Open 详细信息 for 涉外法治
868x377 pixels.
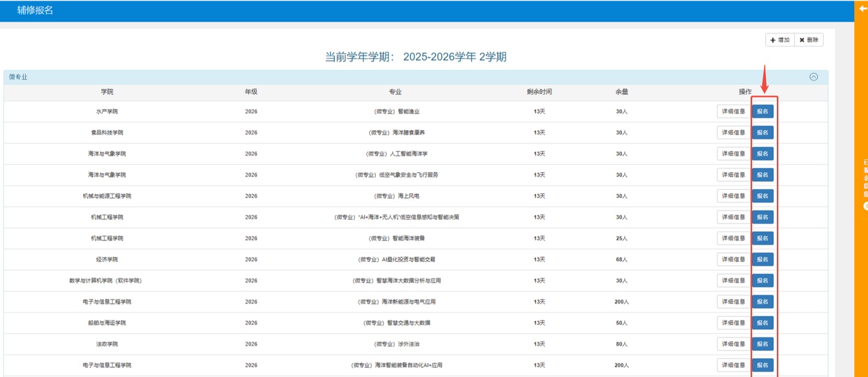click(x=734, y=344)
